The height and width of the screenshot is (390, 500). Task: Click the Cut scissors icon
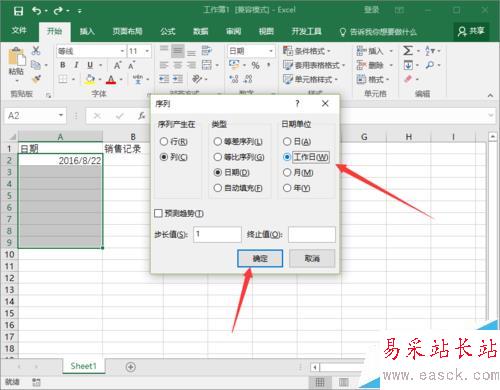point(36,51)
